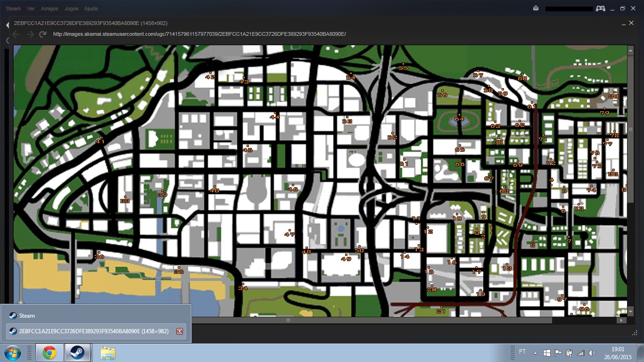Click map marker 42

[210, 76]
